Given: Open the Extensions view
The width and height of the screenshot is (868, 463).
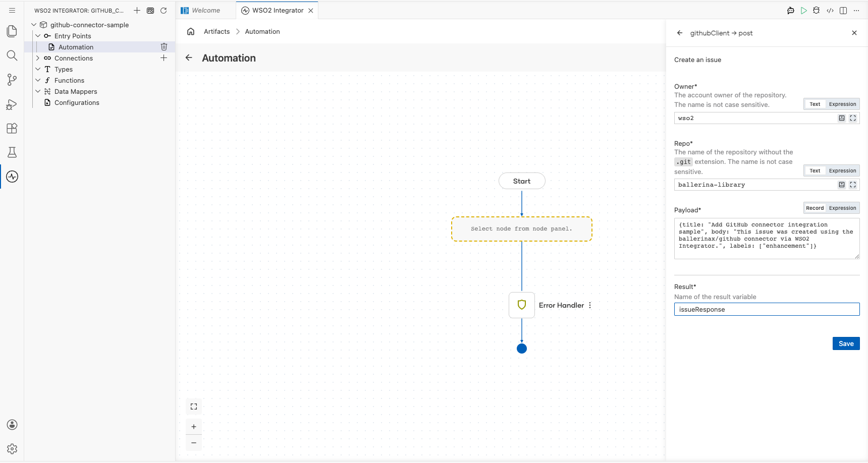Looking at the screenshot, I should click(x=12, y=128).
